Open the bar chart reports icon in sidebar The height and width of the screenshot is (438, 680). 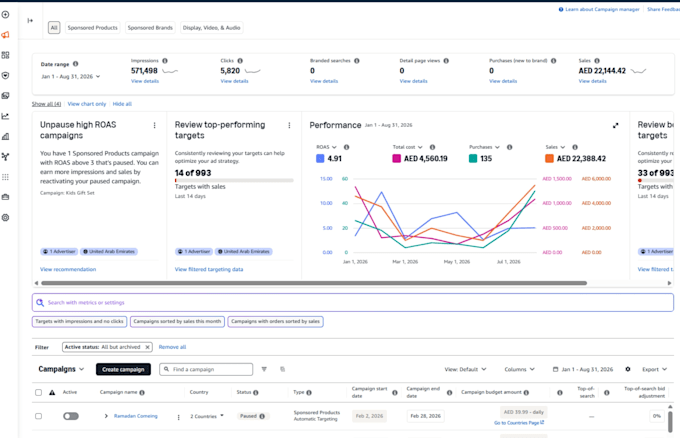(x=6, y=137)
